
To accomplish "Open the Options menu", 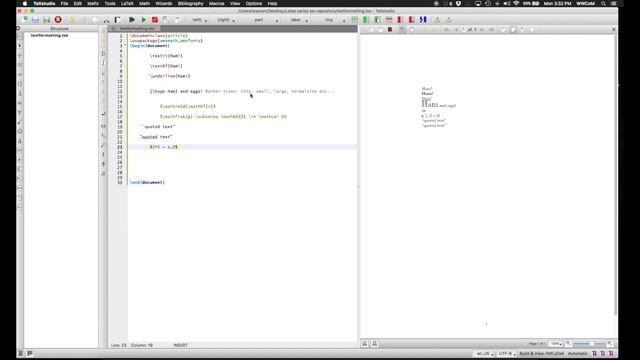I will [254, 3].
